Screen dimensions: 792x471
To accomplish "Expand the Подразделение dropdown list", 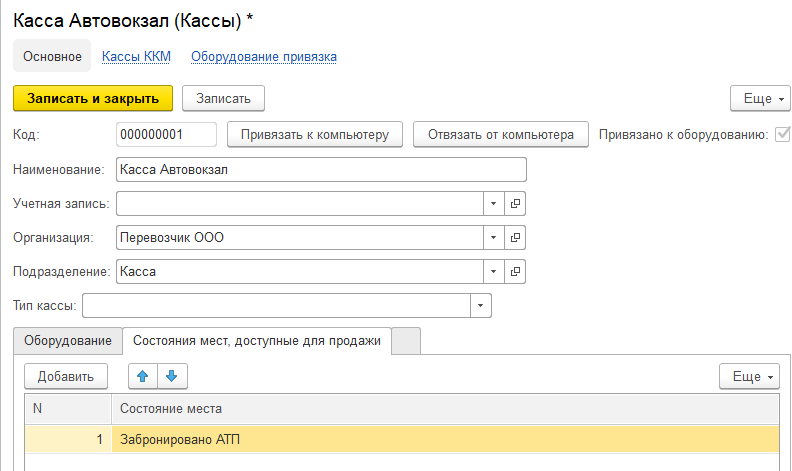I will tap(494, 271).
